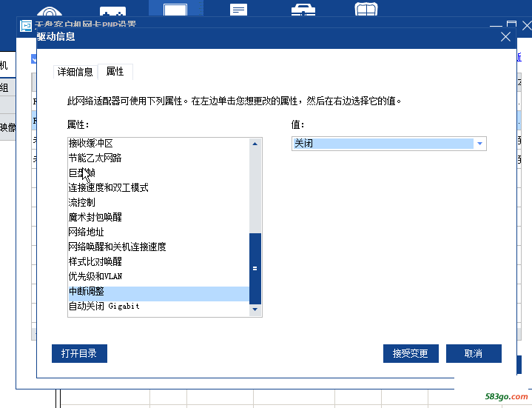The image size is (532, 408).
Task: Expand the 值 dropdown arrow
Action: [x=479, y=144]
